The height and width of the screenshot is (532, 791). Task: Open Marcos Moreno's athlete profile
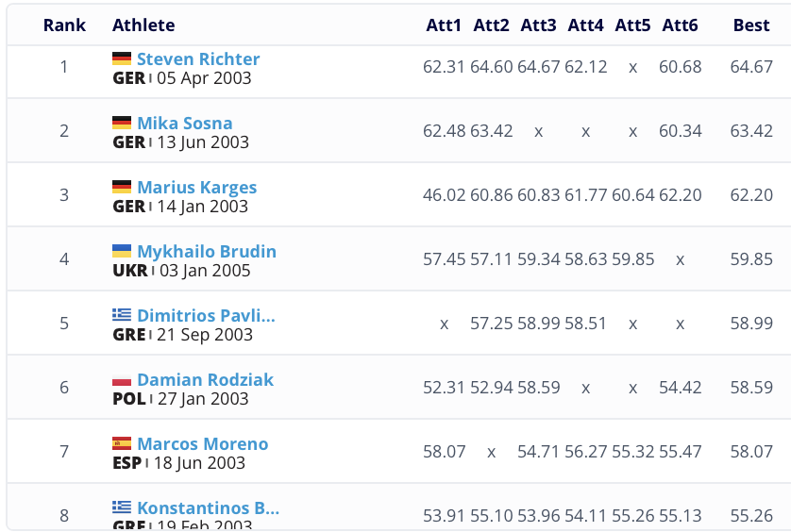pyautogui.click(x=203, y=443)
